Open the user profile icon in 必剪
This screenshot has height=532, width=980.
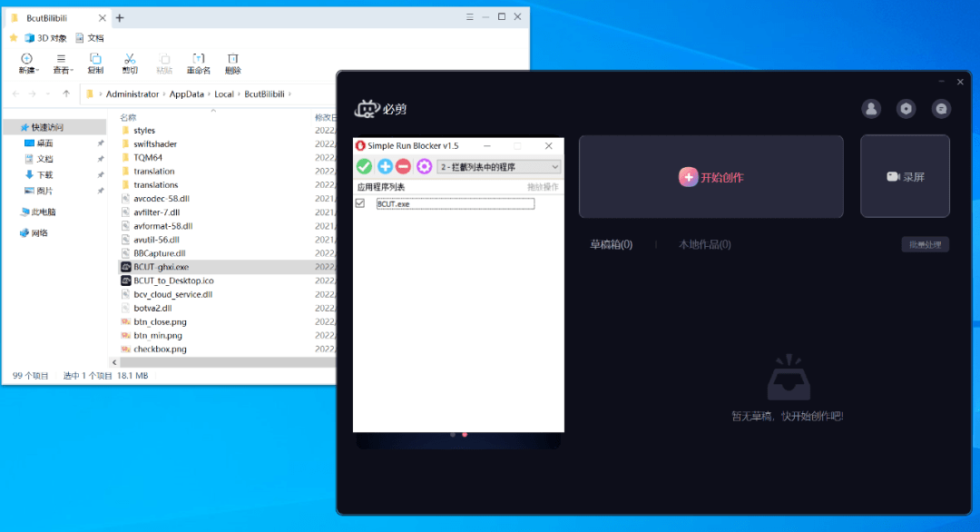871,109
